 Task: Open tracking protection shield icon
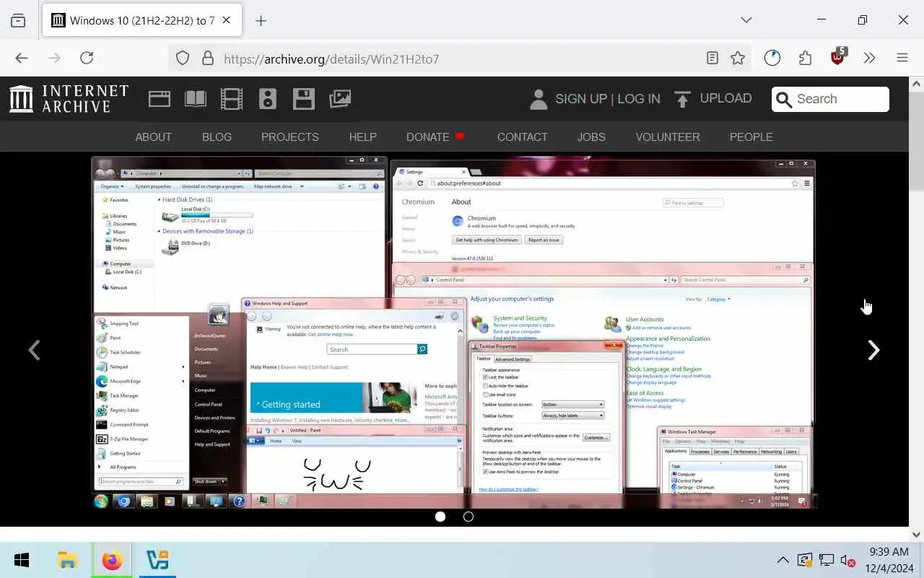coord(183,59)
